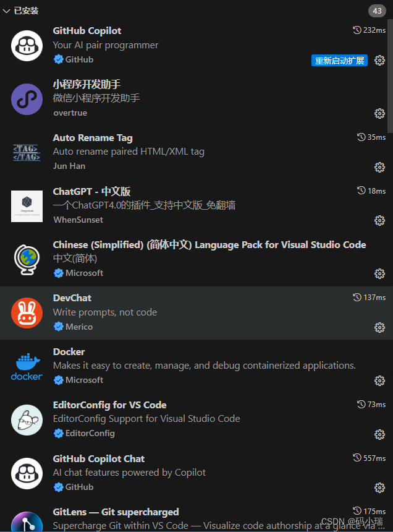Click the Docker whale icon
The width and height of the screenshot is (393, 532).
[27, 366]
